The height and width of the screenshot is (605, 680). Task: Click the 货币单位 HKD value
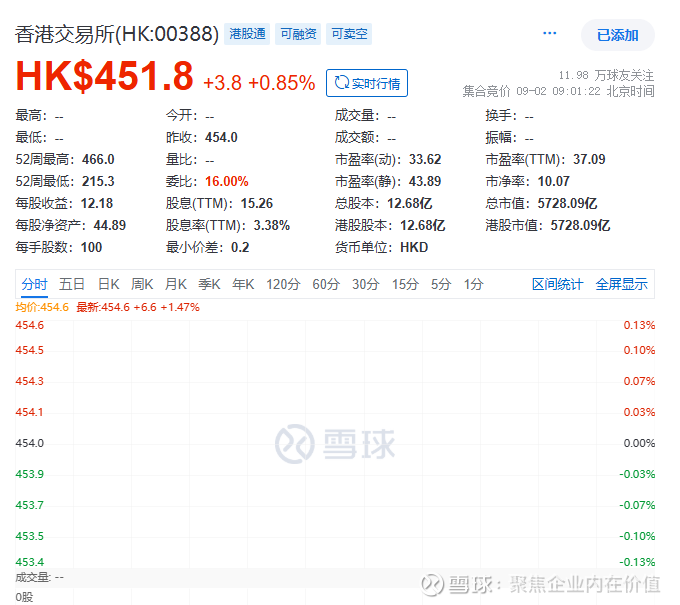[x=414, y=247]
